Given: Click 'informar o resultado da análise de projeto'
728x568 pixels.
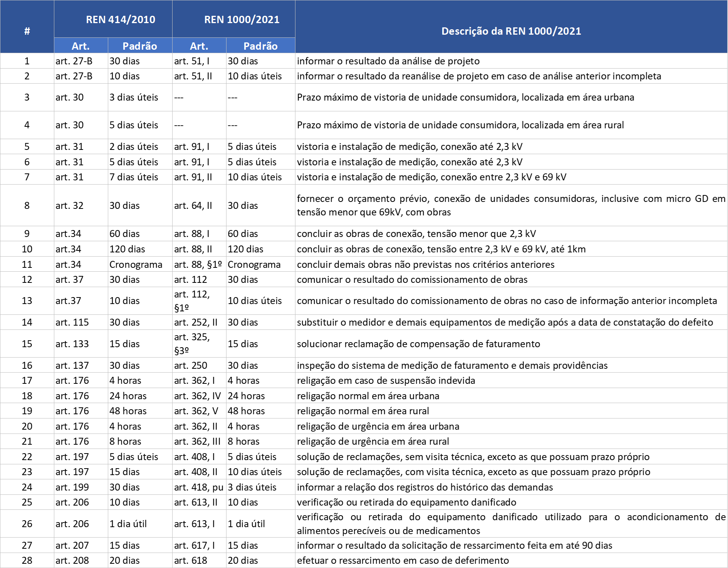Looking at the screenshot, I should [388, 61].
